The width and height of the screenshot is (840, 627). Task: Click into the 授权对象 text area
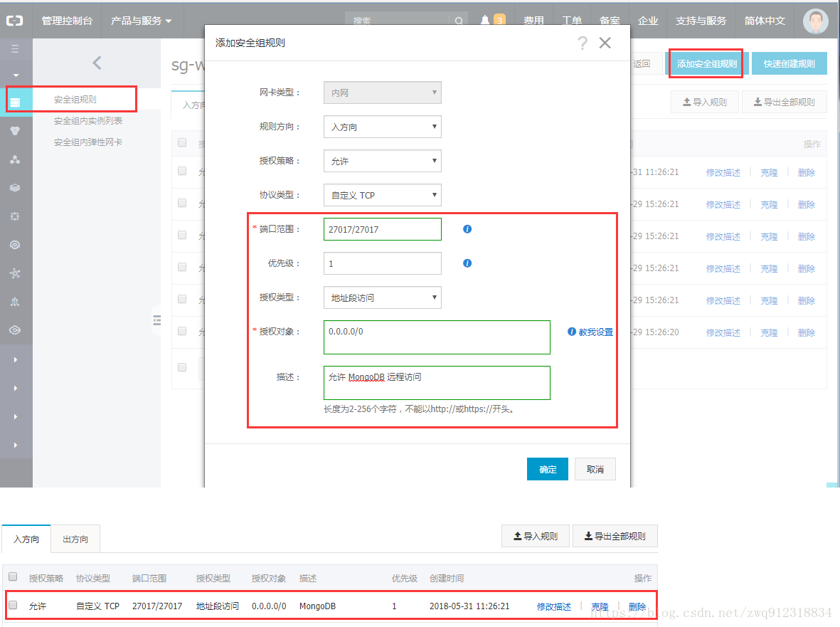click(x=437, y=337)
